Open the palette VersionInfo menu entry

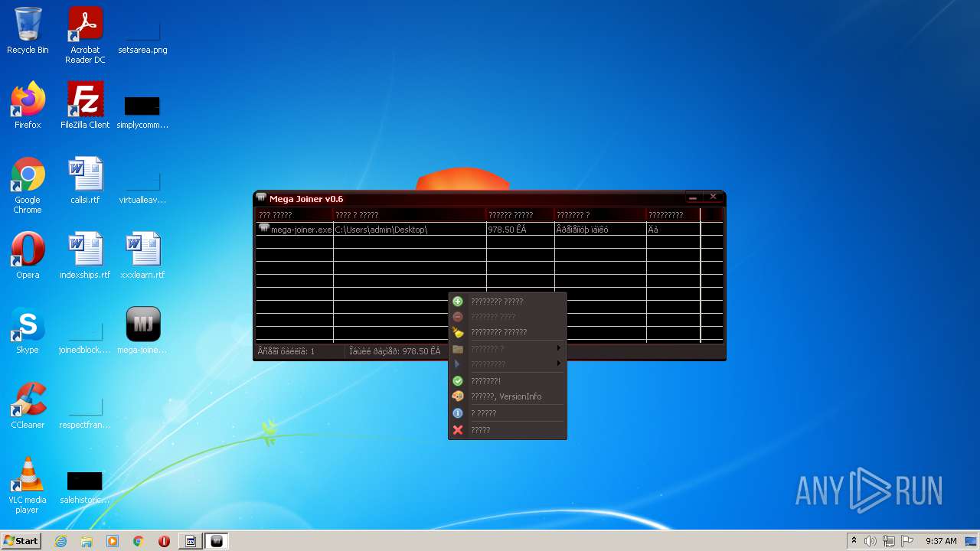coord(507,396)
